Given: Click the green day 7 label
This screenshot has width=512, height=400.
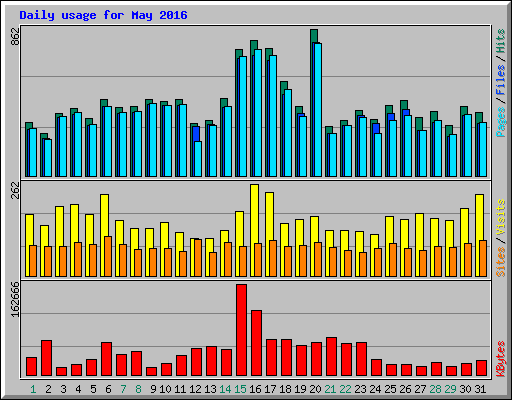Looking at the screenshot, I should (123, 389).
